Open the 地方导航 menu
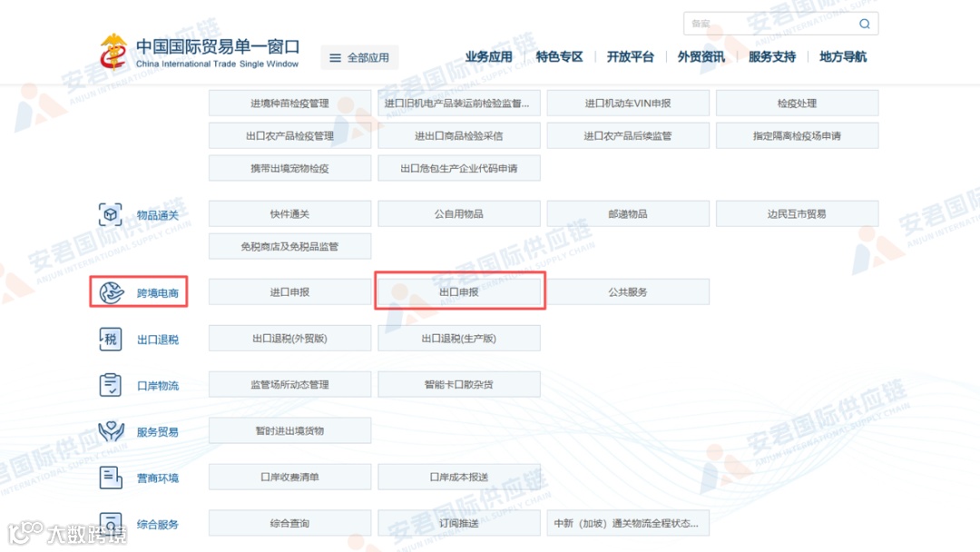Viewport: 980px width, 552px height. coord(842,57)
